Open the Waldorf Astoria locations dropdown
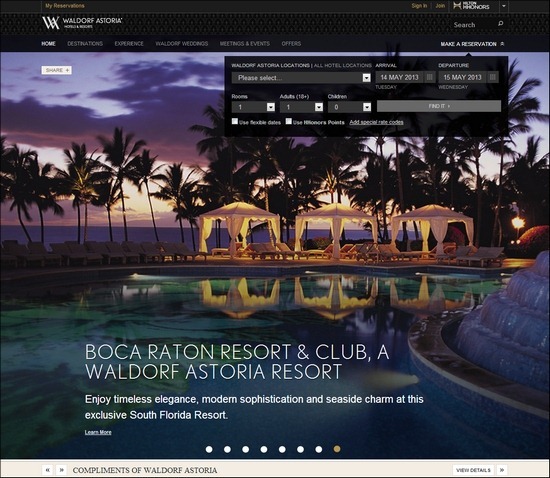Viewport: 550px width, 478px height. click(x=301, y=78)
